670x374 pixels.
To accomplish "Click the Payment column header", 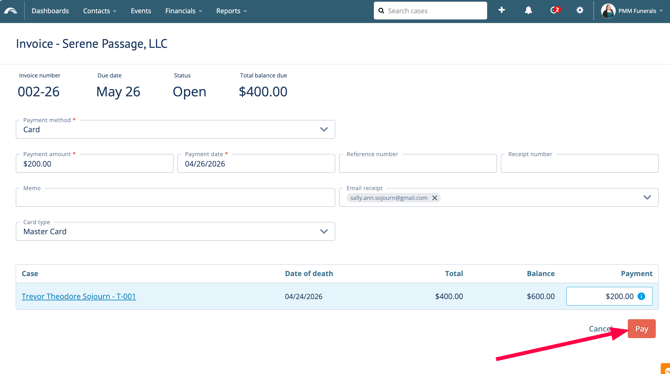I will click(x=637, y=274).
